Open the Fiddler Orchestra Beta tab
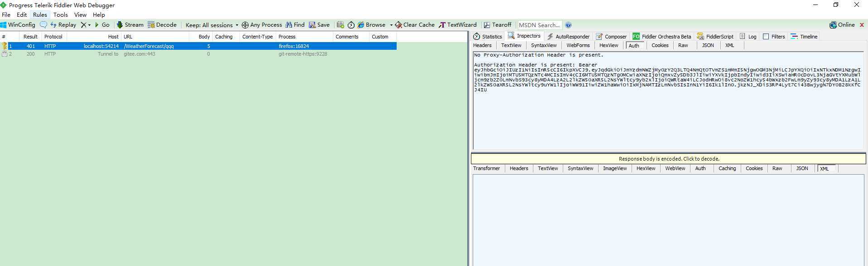The image size is (868, 266). tap(662, 37)
